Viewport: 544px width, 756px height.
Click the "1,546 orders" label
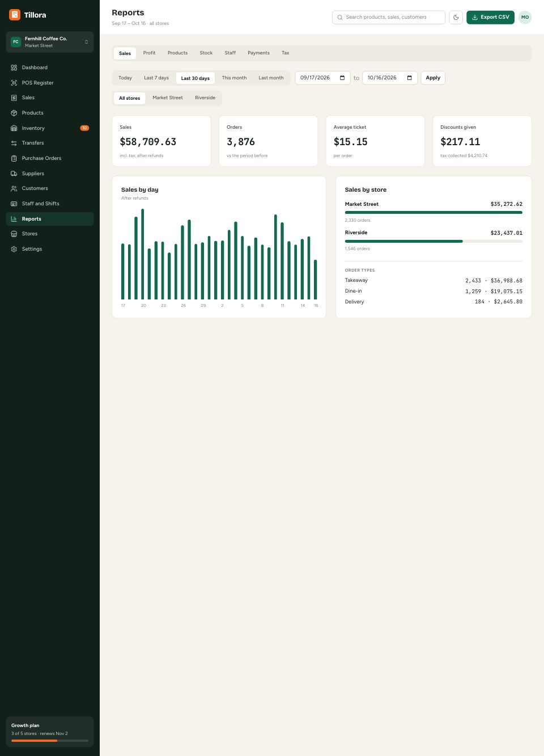click(x=358, y=248)
